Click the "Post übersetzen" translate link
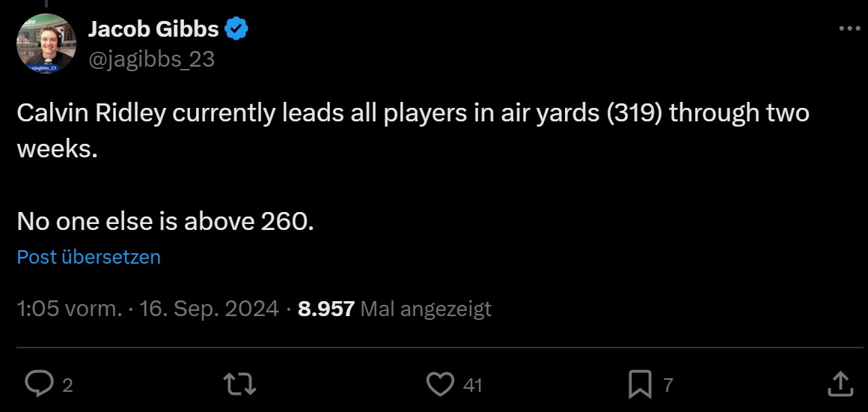The width and height of the screenshot is (868, 412). [88, 257]
